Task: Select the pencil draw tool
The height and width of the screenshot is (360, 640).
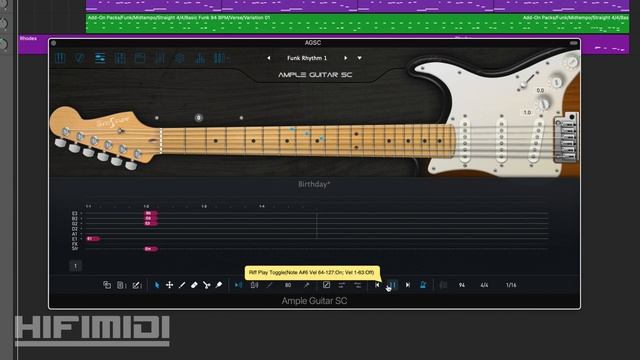Action: pos(182,285)
